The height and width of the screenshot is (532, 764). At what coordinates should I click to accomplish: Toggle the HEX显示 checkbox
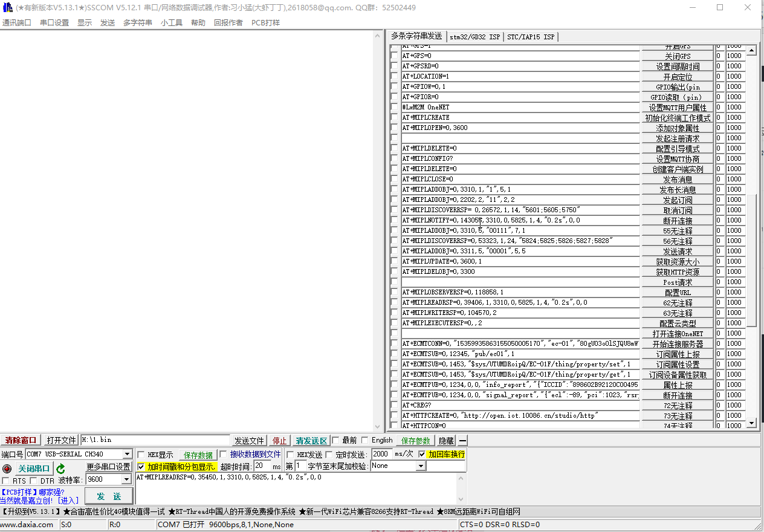click(x=141, y=455)
